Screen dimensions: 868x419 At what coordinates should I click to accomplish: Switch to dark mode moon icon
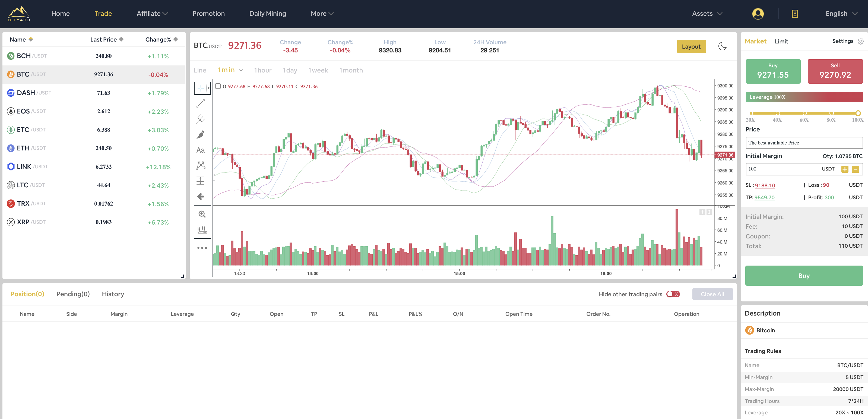point(722,46)
